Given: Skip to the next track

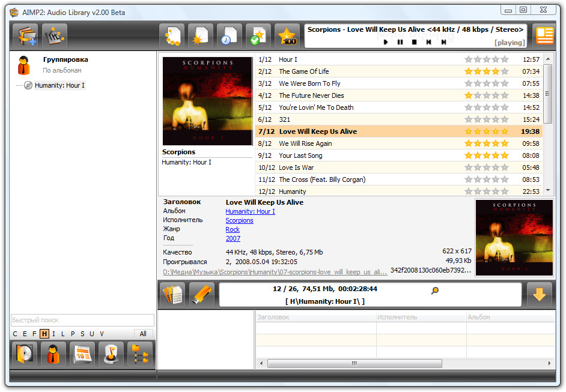Looking at the screenshot, I should [x=443, y=42].
